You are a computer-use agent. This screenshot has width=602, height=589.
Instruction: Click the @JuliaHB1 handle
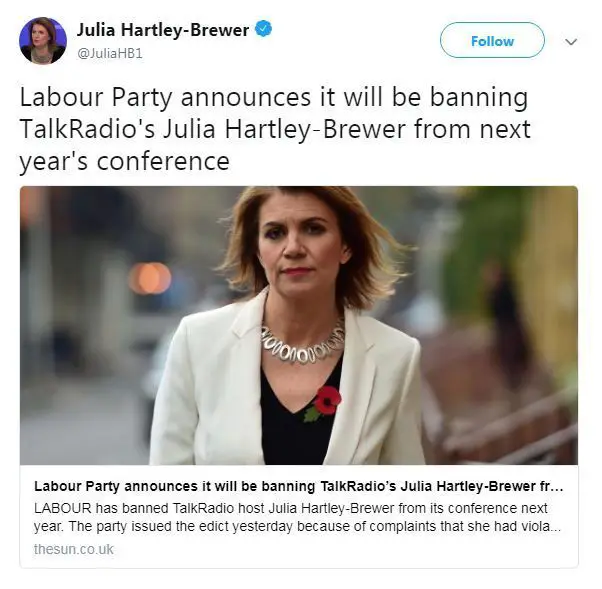click(110, 53)
